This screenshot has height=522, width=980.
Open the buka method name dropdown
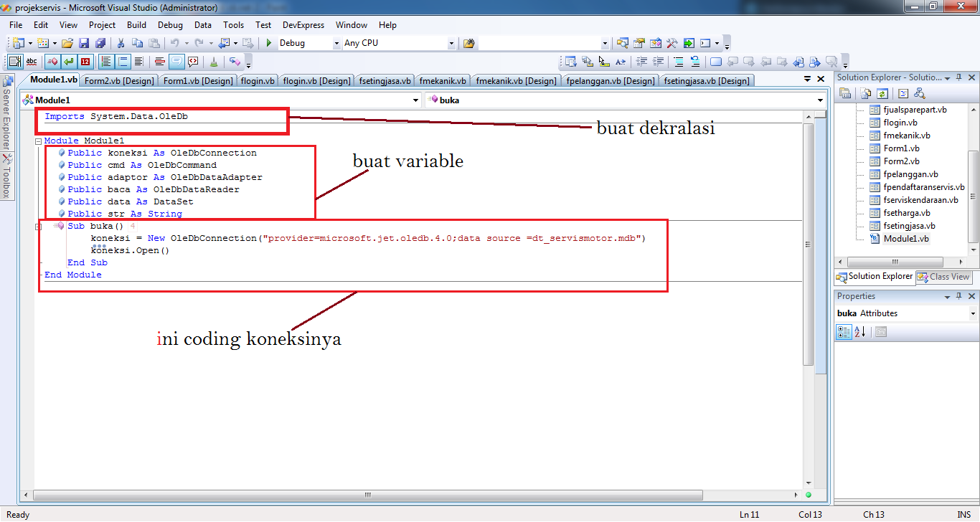[x=821, y=100]
